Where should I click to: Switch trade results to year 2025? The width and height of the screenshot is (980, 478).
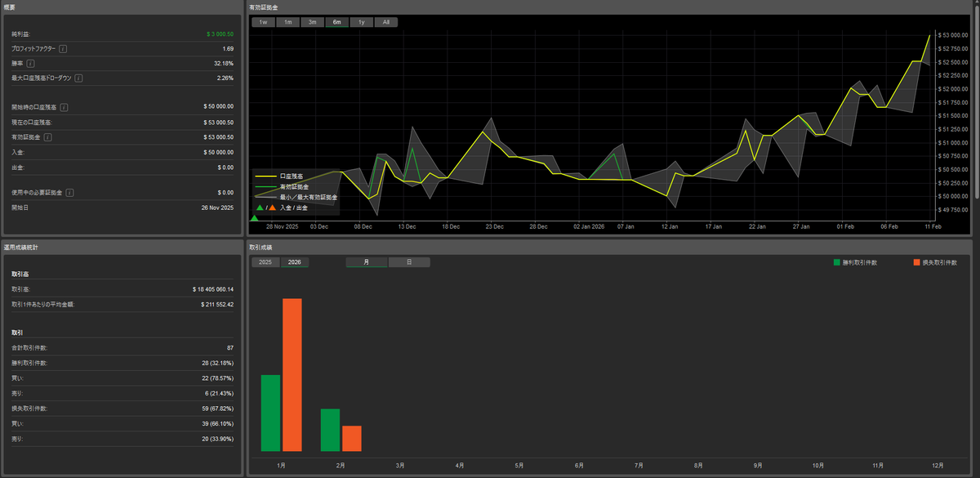click(x=265, y=262)
